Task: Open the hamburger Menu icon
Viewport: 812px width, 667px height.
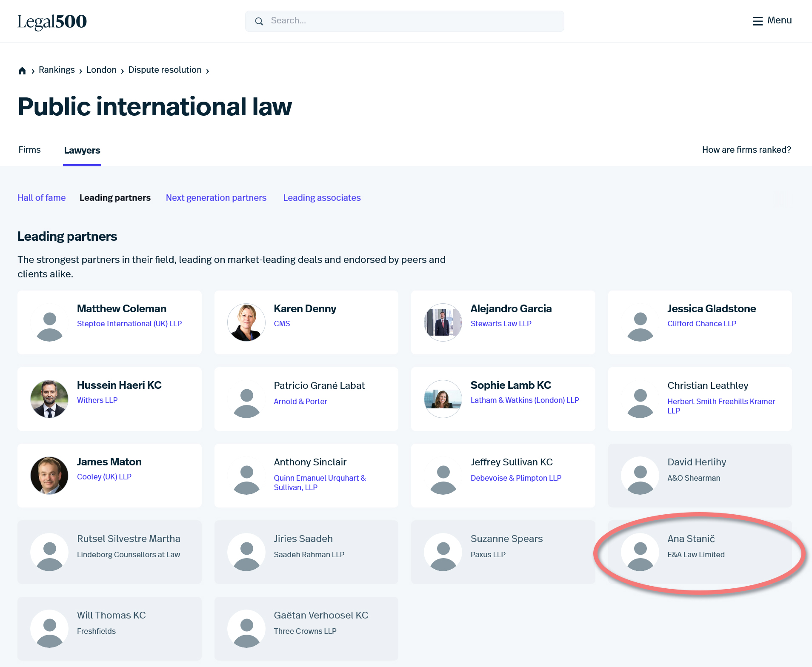Action: pyautogui.click(x=758, y=21)
